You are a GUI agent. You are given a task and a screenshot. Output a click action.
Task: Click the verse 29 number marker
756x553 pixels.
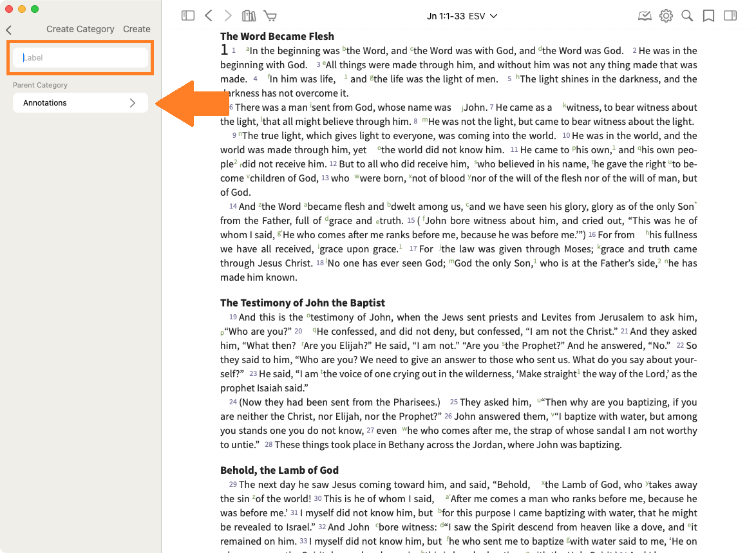pyautogui.click(x=233, y=485)
